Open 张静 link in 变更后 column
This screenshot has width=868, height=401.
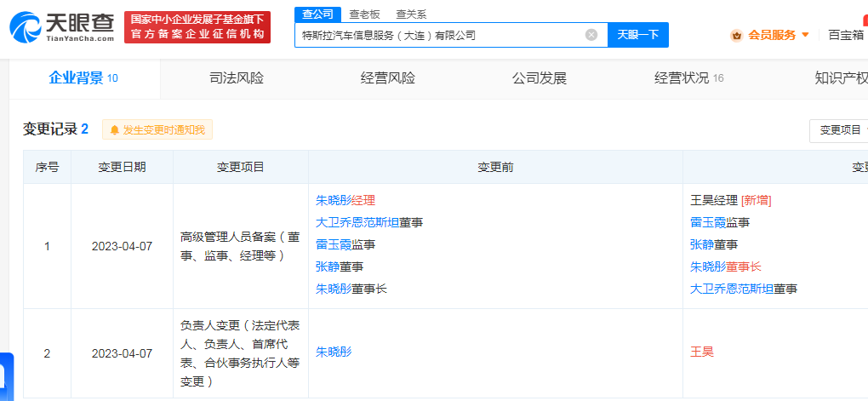[702, 244]
